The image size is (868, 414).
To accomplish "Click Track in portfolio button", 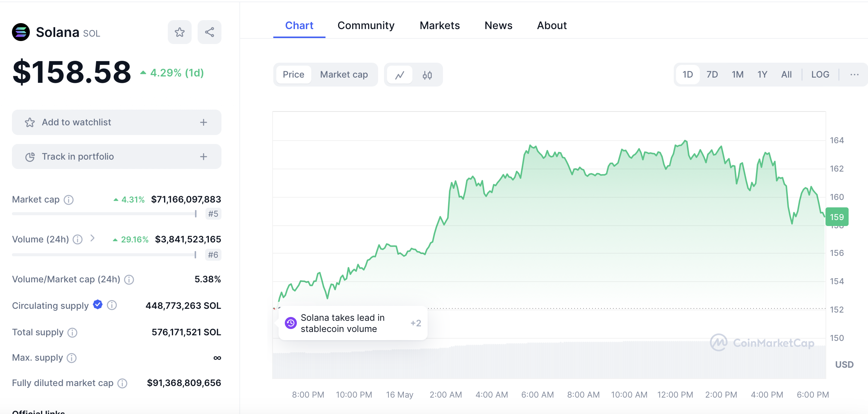I will click(116, 157).
